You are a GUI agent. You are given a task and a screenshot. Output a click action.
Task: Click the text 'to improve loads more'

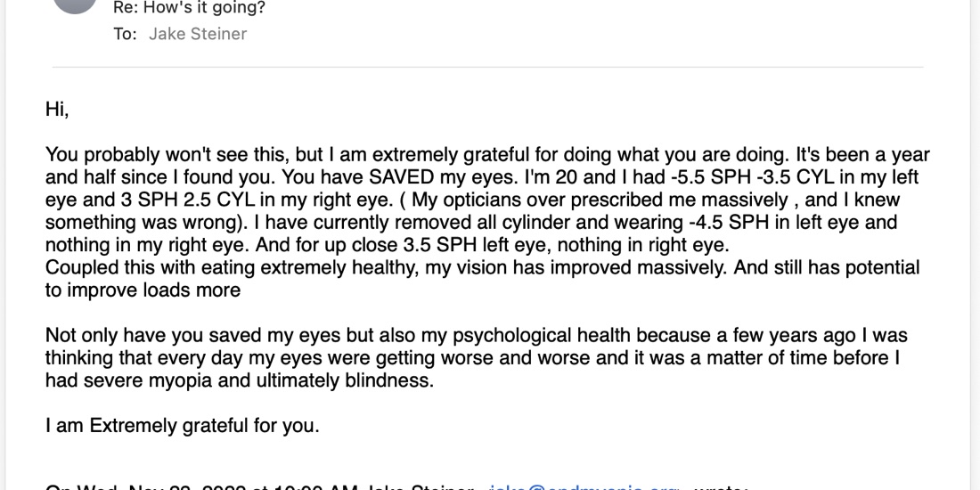coord(143,290)
